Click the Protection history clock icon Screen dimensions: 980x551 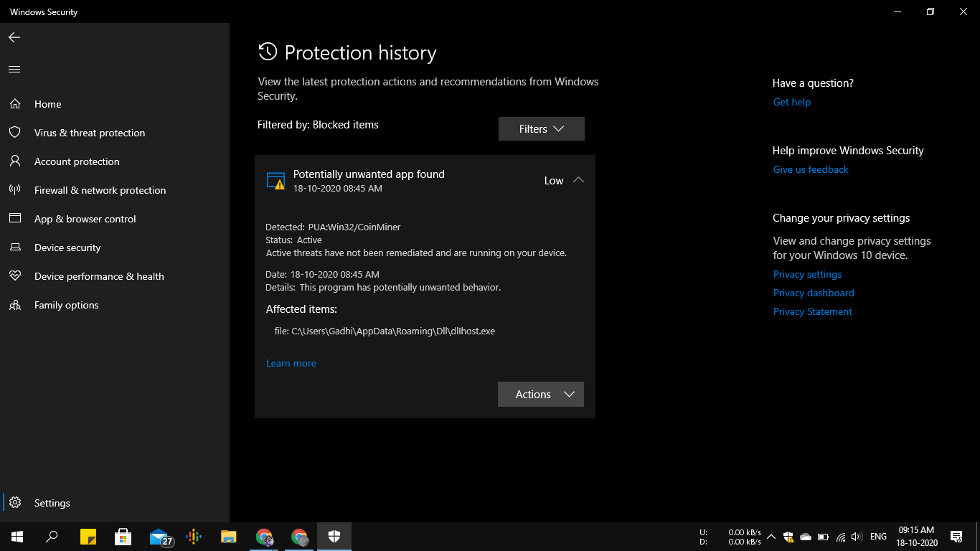(268, 52)
